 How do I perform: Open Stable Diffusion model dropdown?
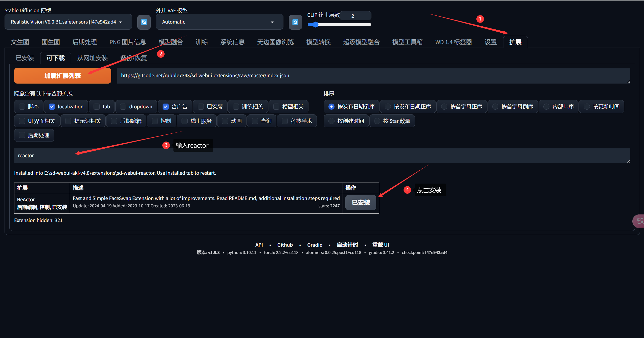pyautogui.click(x=68, y=22)
